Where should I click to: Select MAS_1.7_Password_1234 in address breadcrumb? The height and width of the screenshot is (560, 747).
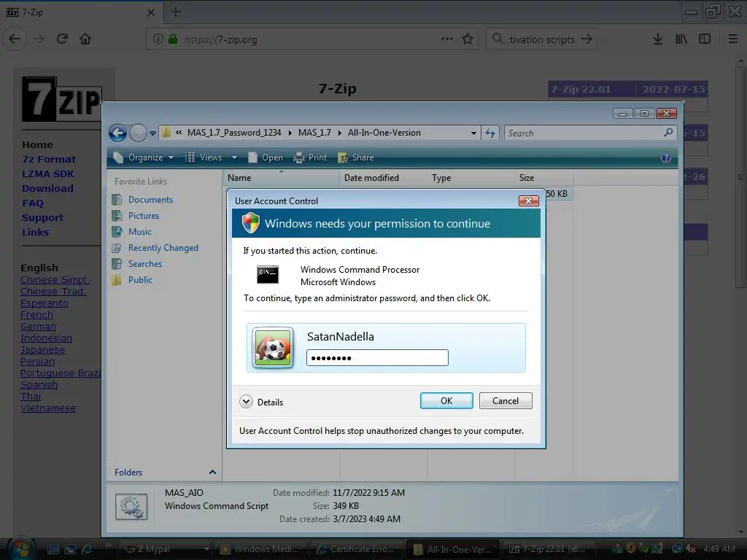click(234, 133)
